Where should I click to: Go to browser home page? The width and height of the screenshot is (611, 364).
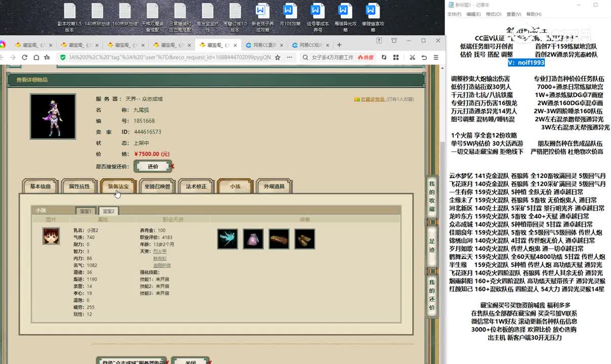[36, 58]
